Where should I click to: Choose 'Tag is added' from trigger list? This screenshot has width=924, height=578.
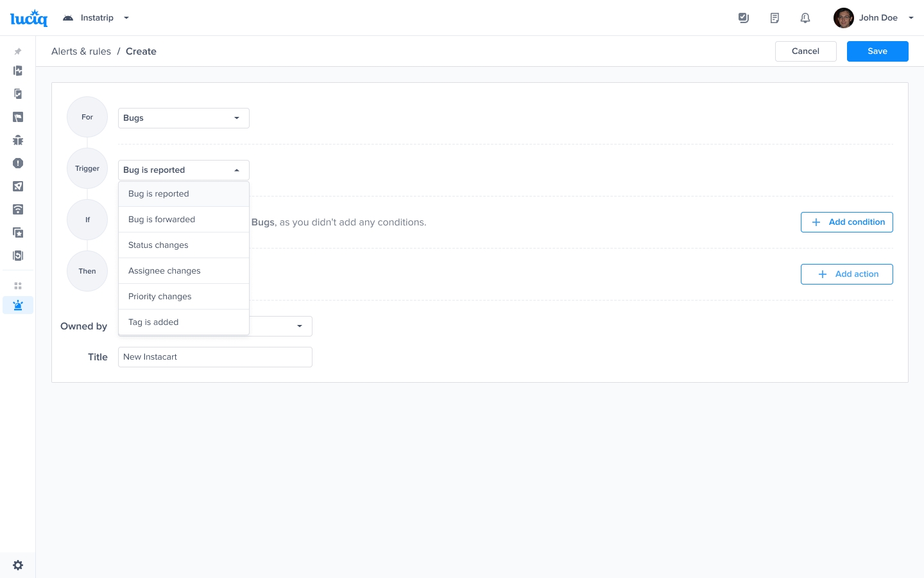(x=153, y=322)
